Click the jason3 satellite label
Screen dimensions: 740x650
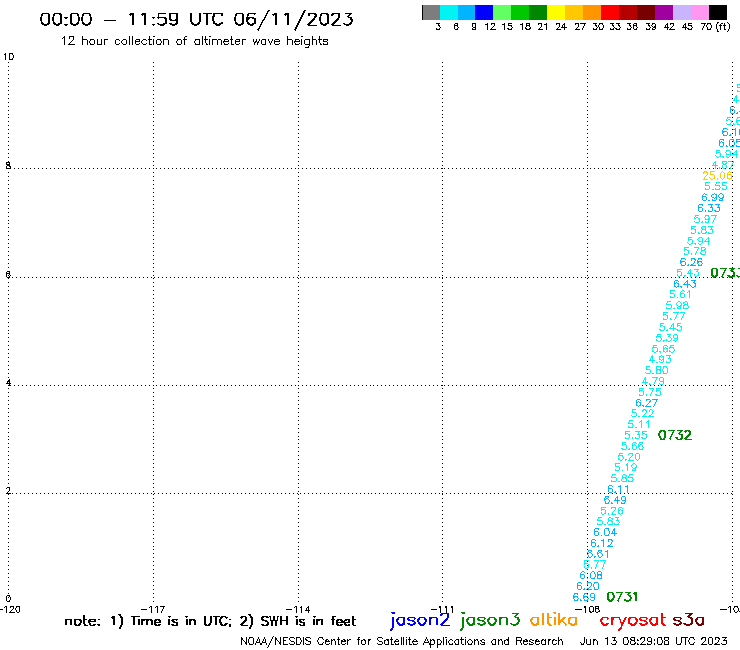click(490, 620)
